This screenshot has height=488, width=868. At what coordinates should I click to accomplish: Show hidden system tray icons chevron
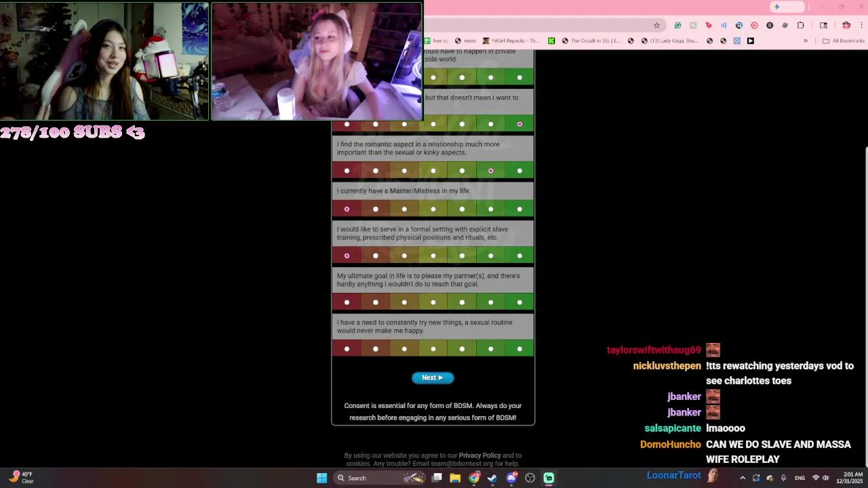click(743, 478)
